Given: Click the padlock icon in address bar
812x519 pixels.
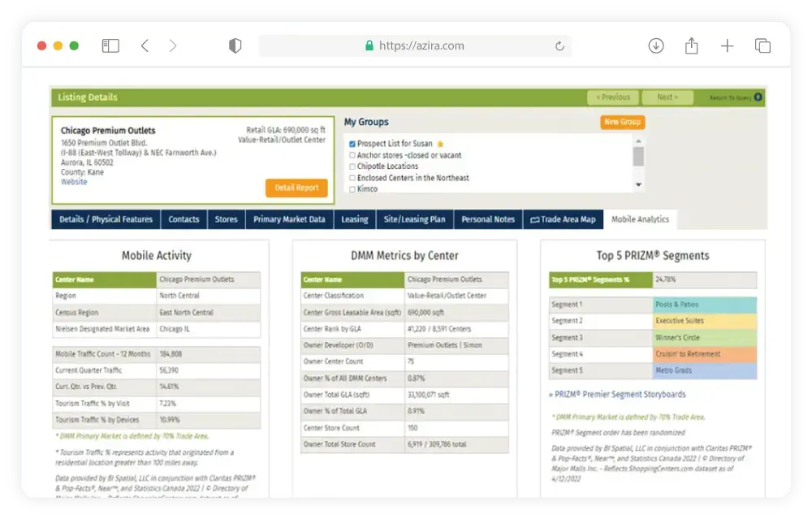Looking at the screenshot, I should point(369,45).
